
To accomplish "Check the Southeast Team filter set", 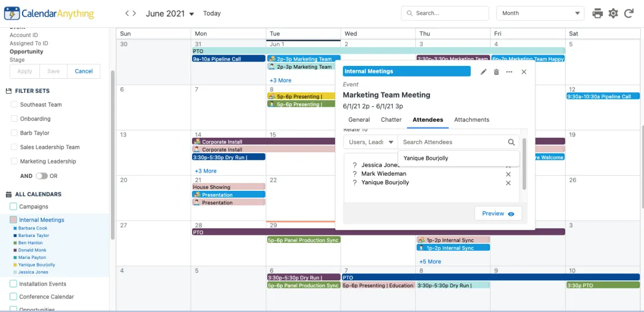I will tap(14, 105).
